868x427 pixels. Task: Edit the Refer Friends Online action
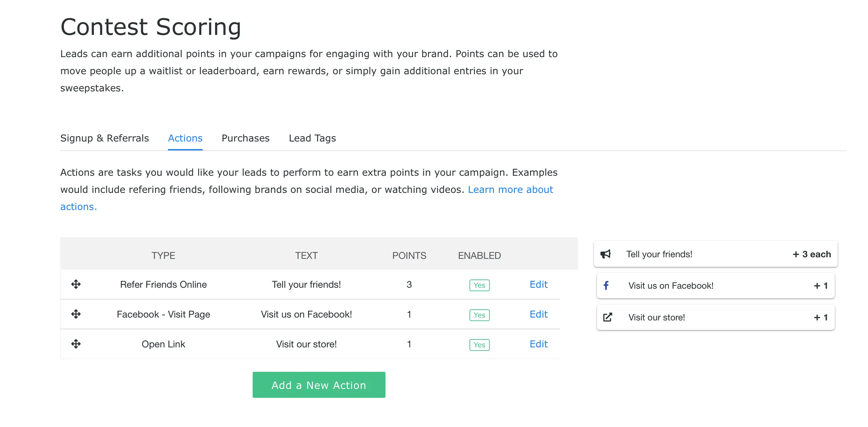538,284
